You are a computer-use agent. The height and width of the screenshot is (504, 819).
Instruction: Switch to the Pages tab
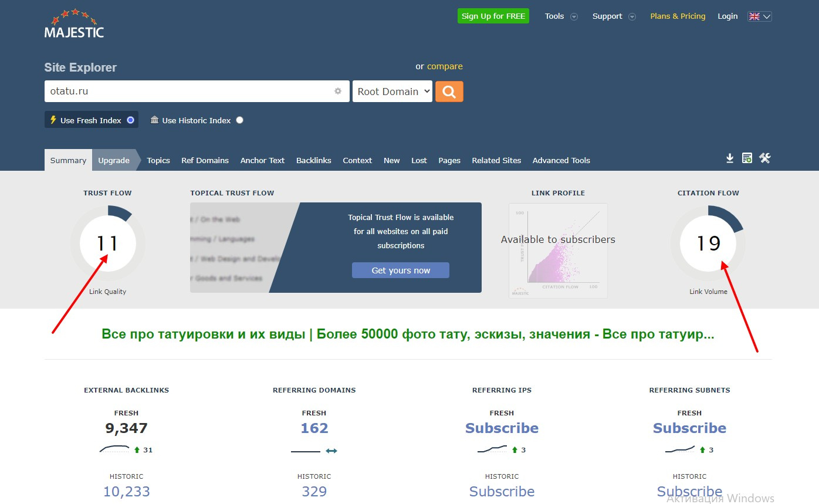pyautogui.click(x=449, y=160)
